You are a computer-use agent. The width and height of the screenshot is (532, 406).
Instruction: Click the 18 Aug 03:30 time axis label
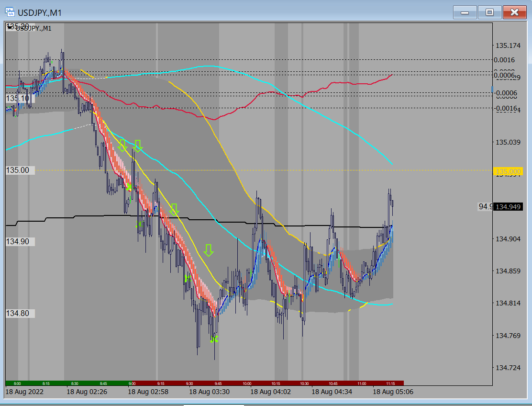pyautogui.click(x=209, y=392)
